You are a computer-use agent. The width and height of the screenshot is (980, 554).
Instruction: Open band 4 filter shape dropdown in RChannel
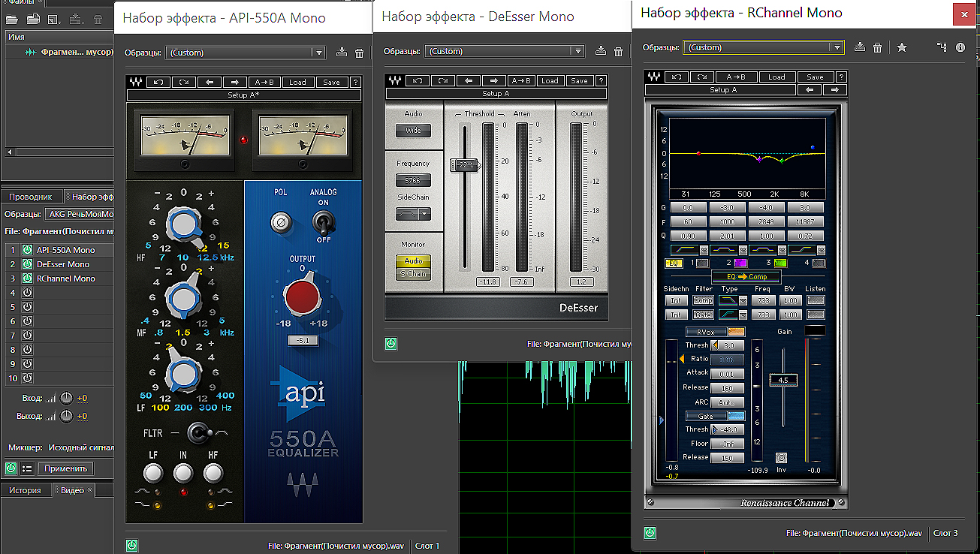click(x=820, y=250)
